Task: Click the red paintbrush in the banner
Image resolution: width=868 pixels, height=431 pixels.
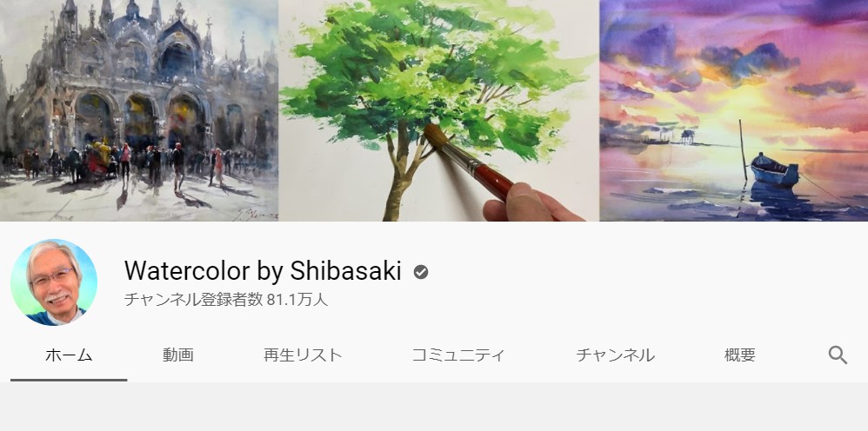Action: (x=470, y=162)
